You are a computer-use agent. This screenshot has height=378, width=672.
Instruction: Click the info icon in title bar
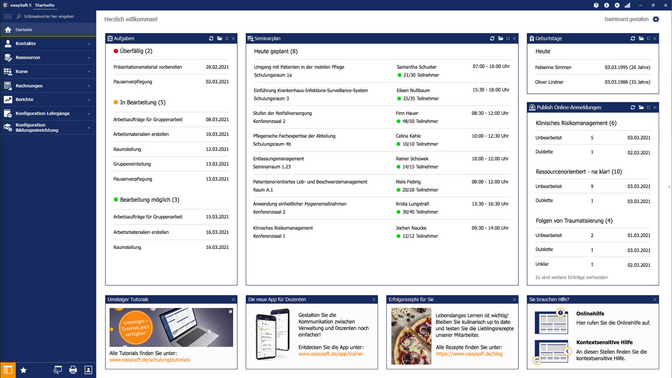point(606,5)
